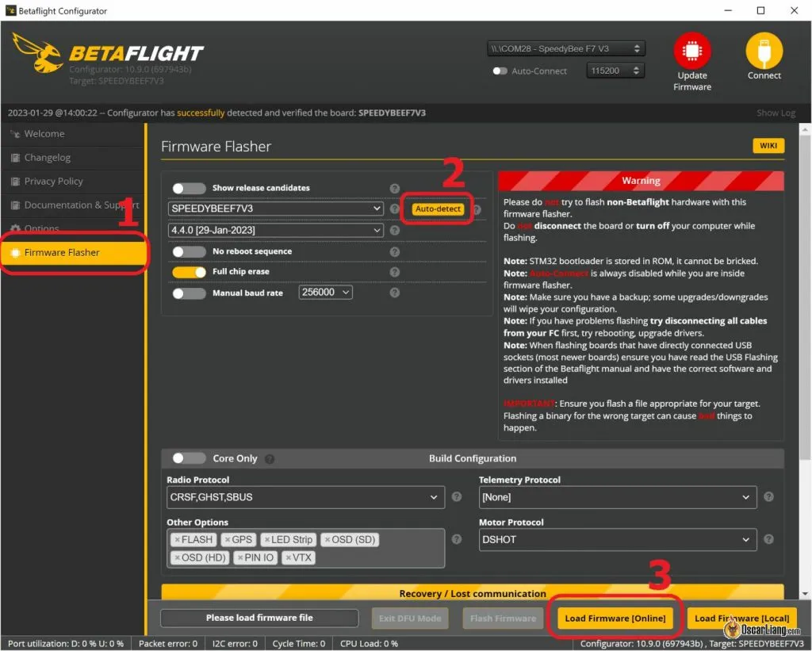Click Exit DFU Mode button
This screenshot has width=812, height=651.
pos(410,618)
